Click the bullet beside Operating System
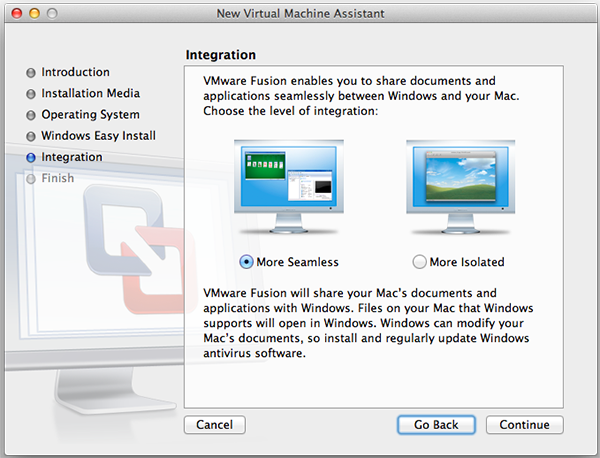 pyautogui.click(x=31, y=115)
